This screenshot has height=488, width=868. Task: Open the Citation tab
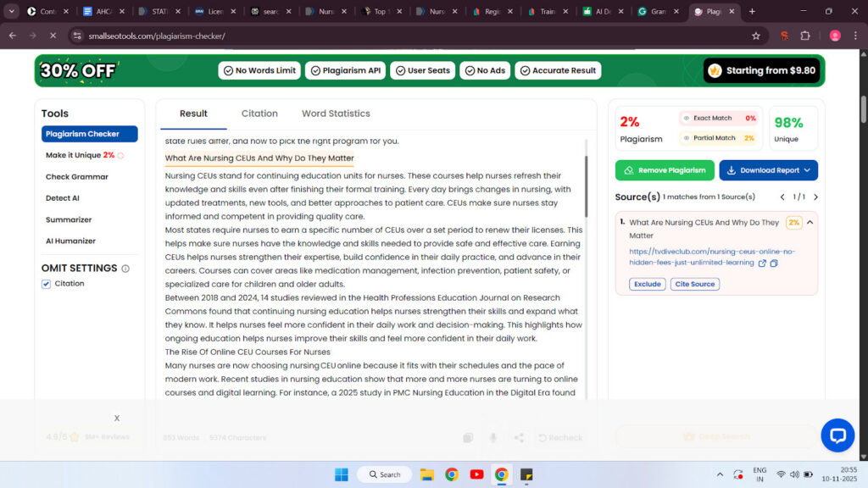259,114
